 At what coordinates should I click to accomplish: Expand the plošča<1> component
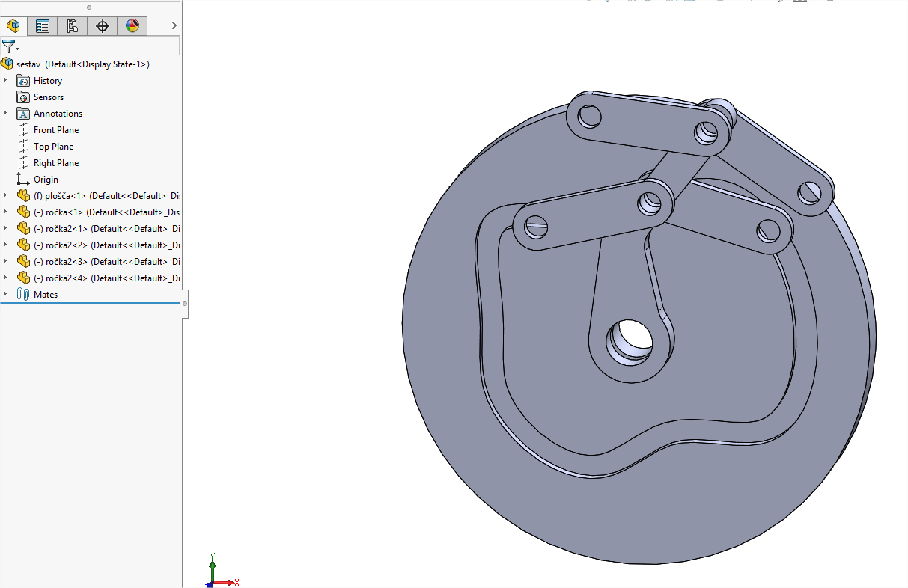[x=5, y=195]
